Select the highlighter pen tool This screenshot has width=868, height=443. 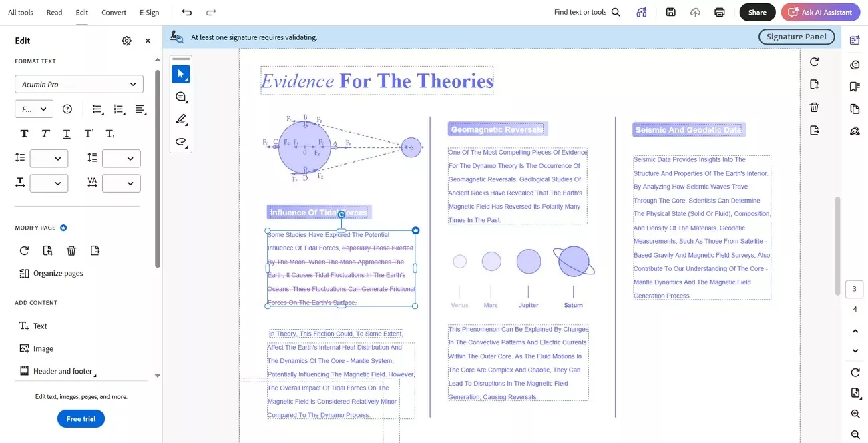(x=180, y=119)
